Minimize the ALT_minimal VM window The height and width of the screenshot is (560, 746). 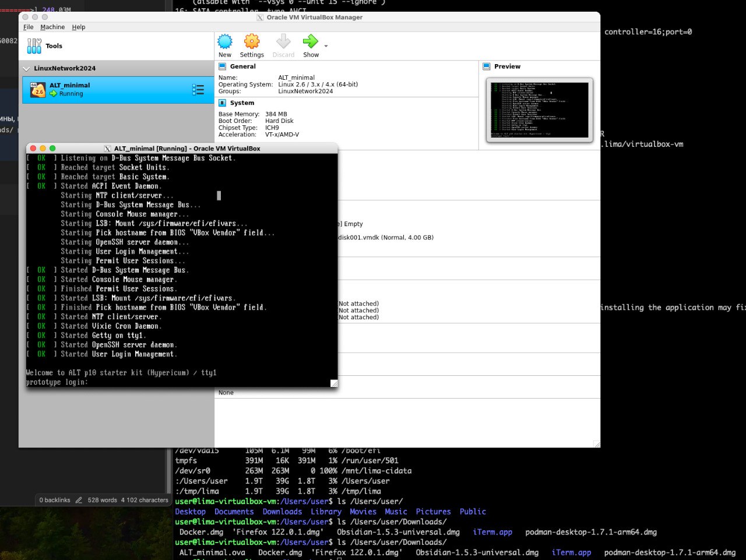[x=43, y=149]
